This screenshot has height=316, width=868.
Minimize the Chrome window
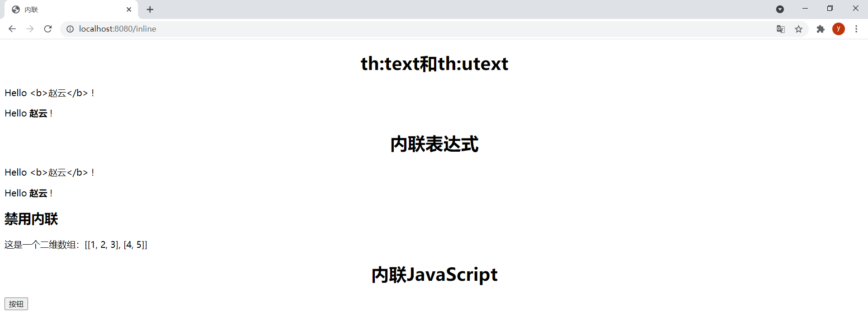tap(805, 9)
